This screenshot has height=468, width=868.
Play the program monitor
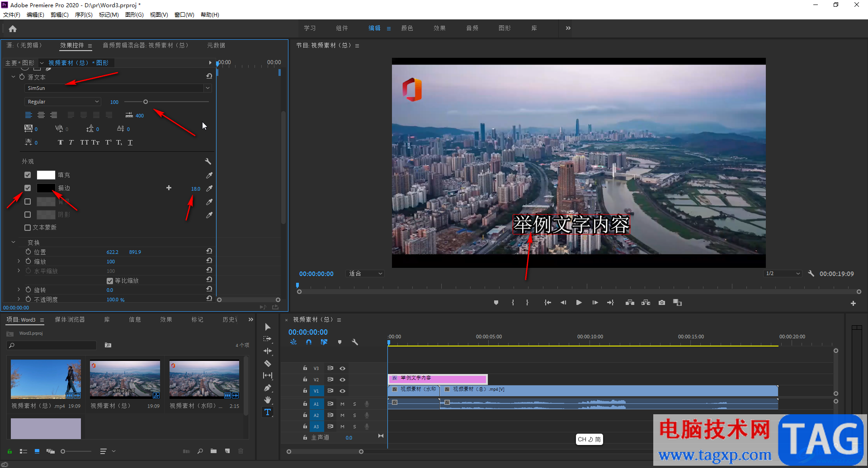[x=579, y=303]
